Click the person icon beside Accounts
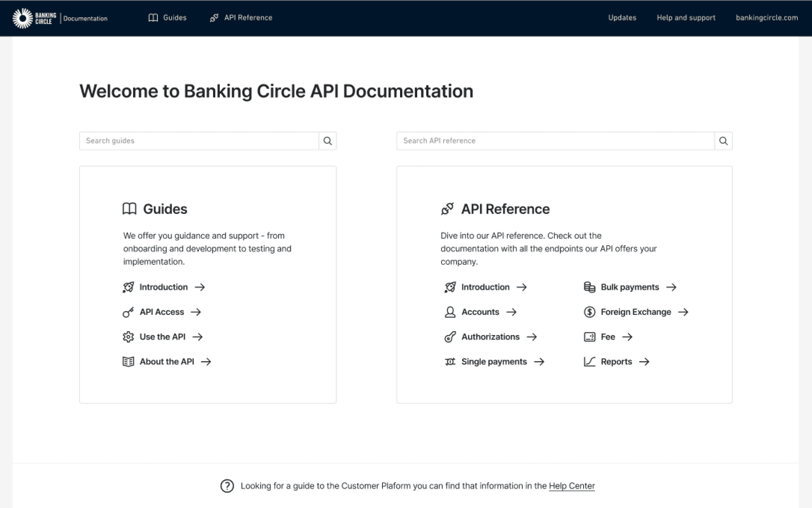Image resolution: width=812 pixels, height=508 pixels. (450, 312)
